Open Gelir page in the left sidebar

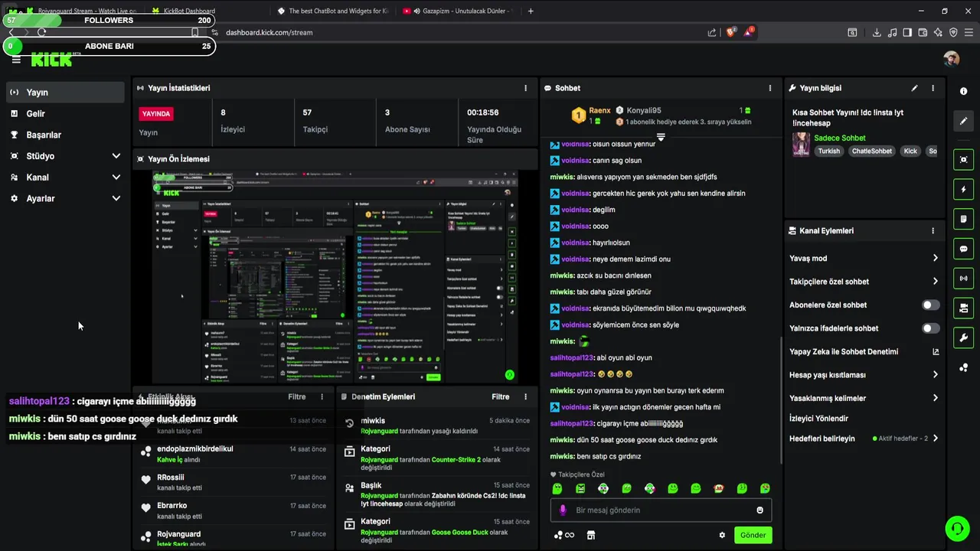click(x=64, y=113)
